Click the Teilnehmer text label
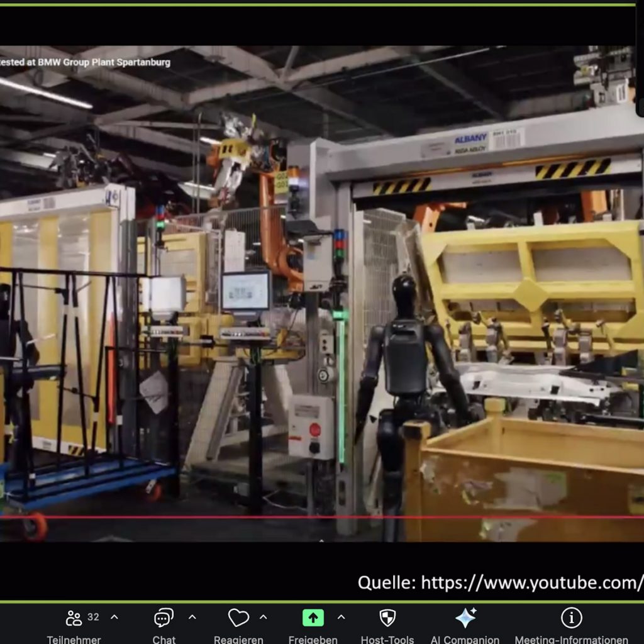644x644 pixels. (x=74, y=639)
